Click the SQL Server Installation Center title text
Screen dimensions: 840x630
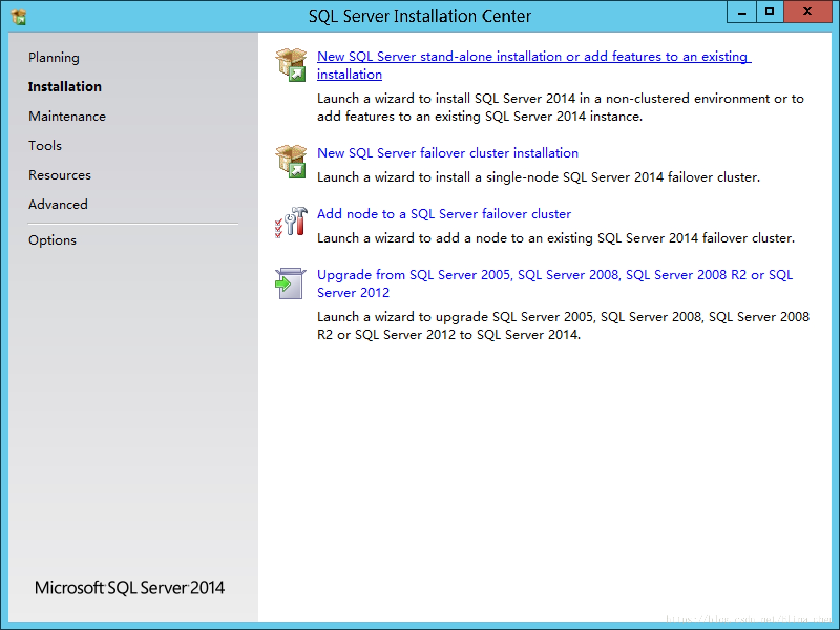[x=420, y=16]
